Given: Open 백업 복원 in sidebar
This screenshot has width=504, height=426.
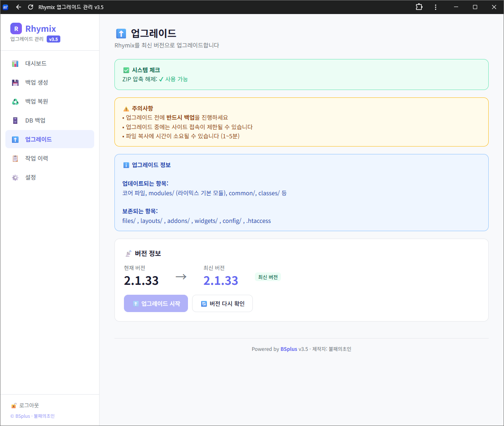Looking at the screenshot, I should (50, 102).
